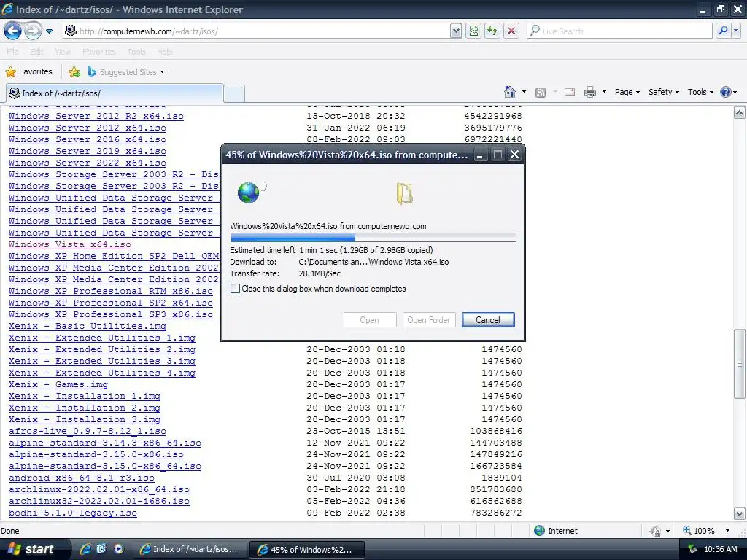The width and height of the screenshot is (747, 560).
Task: Click the search magnifier button
Action: [x=723, y=31]
